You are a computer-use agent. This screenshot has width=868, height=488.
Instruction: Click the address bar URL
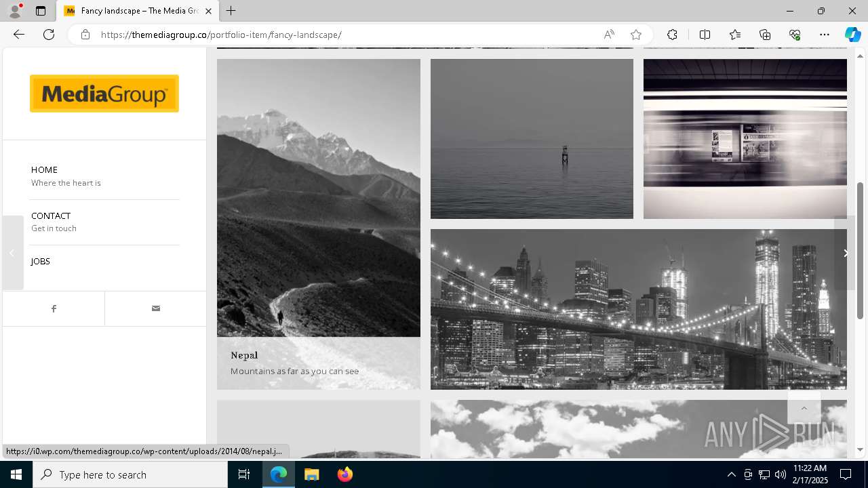coord(221,35)
